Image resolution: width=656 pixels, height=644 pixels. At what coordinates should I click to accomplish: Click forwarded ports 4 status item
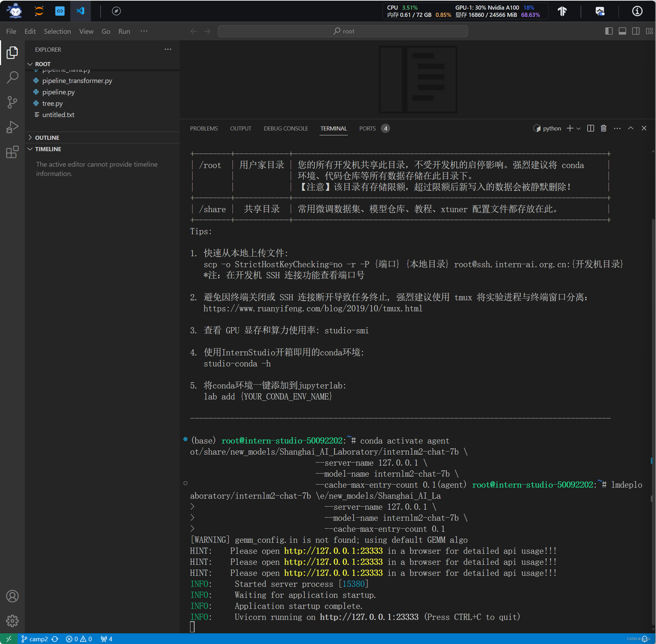(x=106, y=639)
